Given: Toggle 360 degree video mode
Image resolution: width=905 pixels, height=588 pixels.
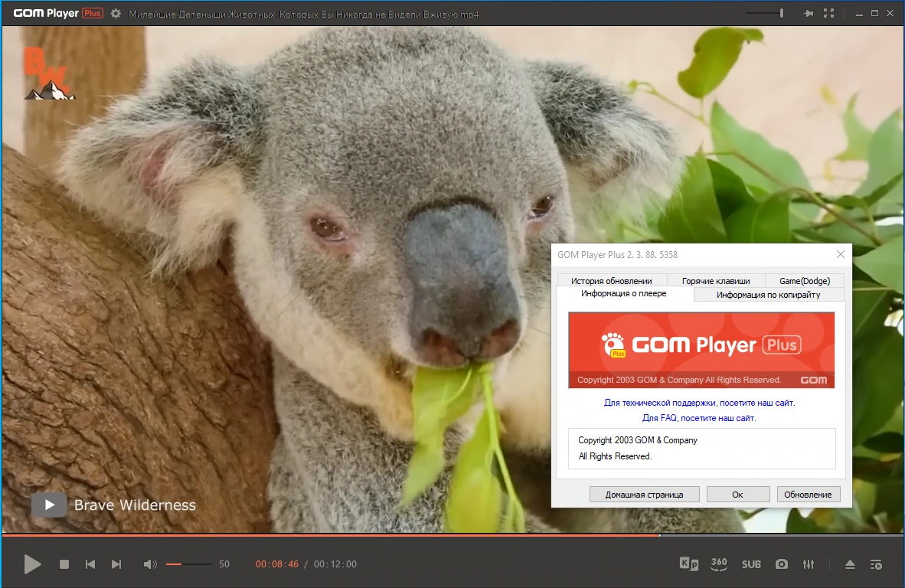Looking at the screenshot, I should [719, 563].
